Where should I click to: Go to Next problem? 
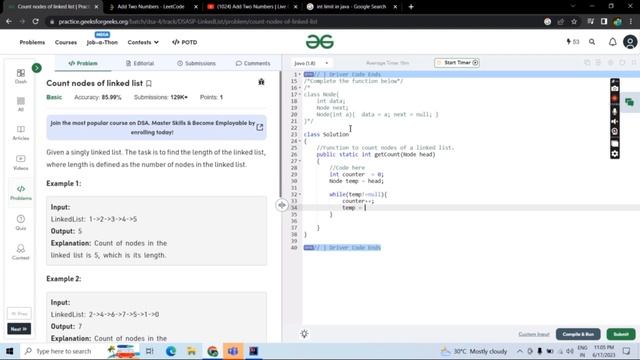click(19, 329)
